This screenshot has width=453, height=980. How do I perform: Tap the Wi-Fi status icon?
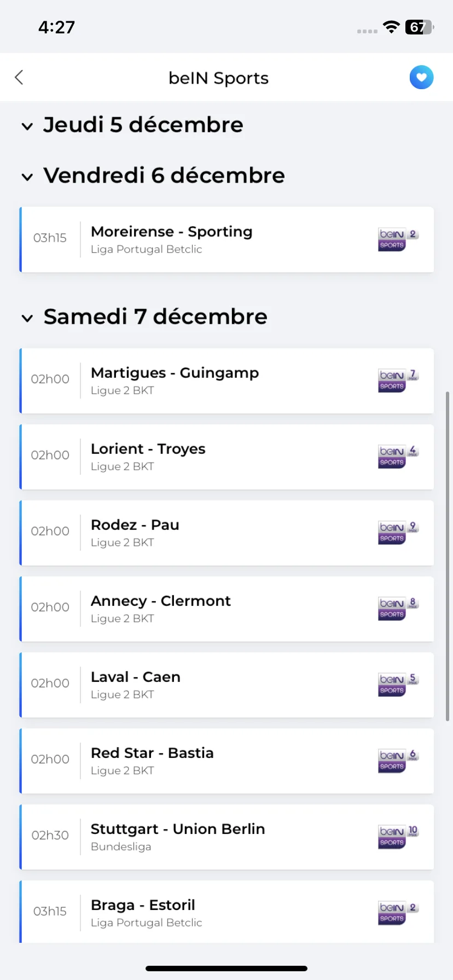pyautogui.click(x=391, y=27)
